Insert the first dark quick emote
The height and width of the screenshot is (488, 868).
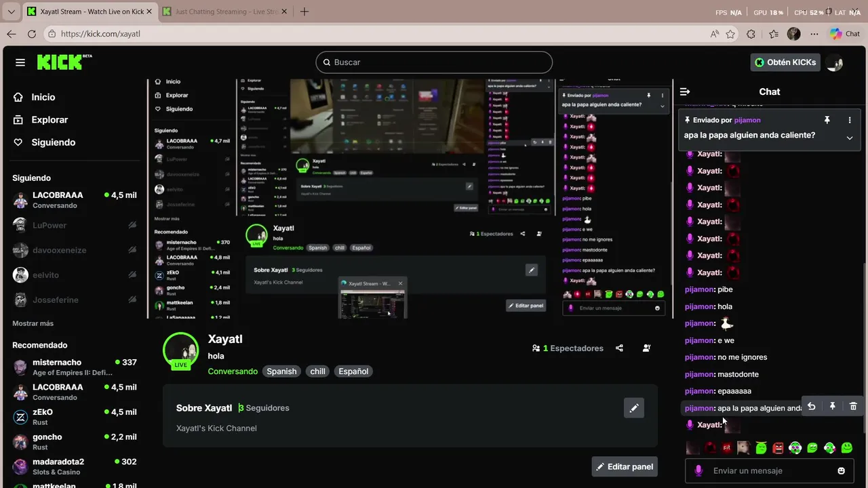pyautogui.click(x=693, y=447)
